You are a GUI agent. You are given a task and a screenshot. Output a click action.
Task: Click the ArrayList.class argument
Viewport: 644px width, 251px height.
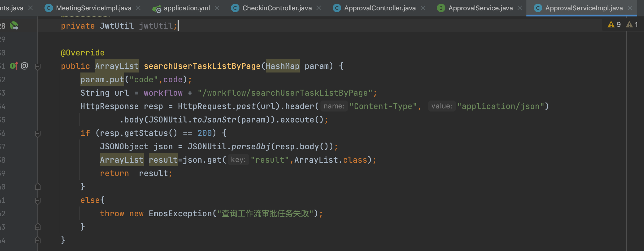331,160
